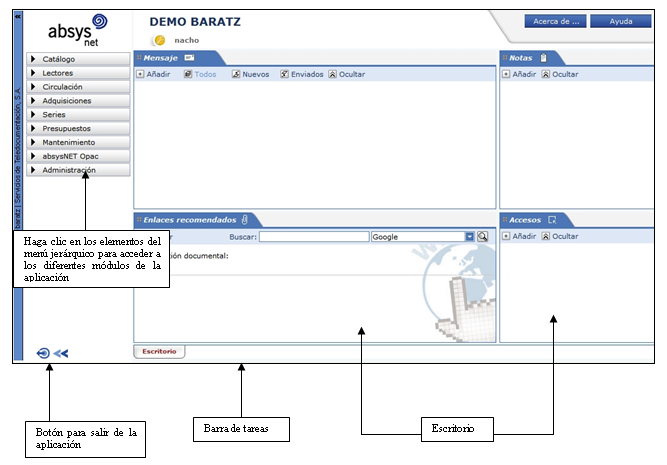Viewport: 667px width, 465px height.
Task: Expand the Adquisiciones menu arrow
Action: 33,100
